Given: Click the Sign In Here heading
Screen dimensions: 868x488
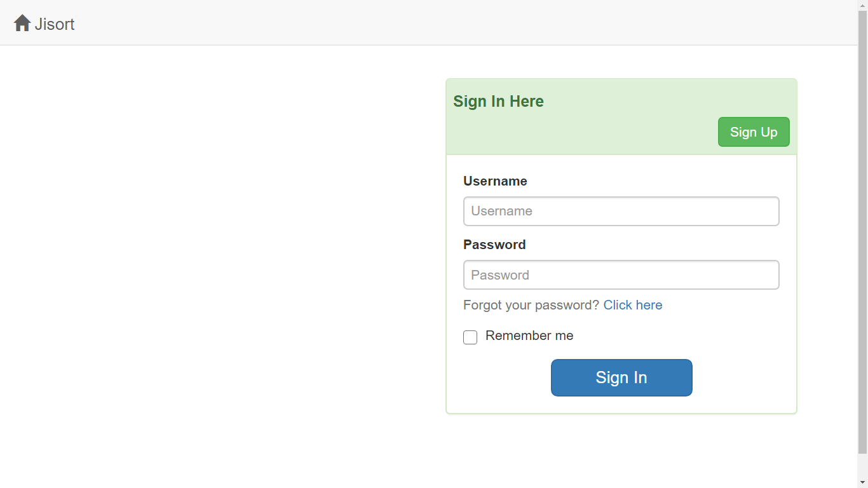Looking at the screenshot, I should point(498,101).
